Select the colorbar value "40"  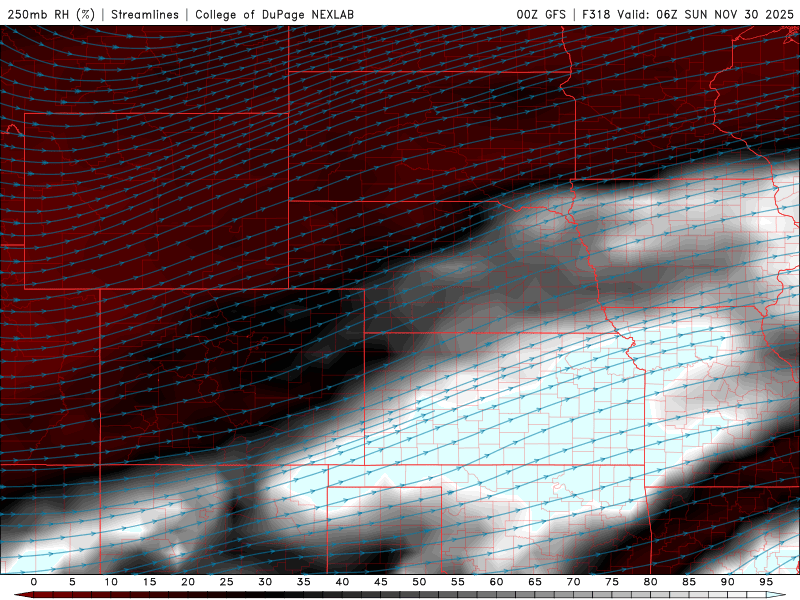(342, 582)
